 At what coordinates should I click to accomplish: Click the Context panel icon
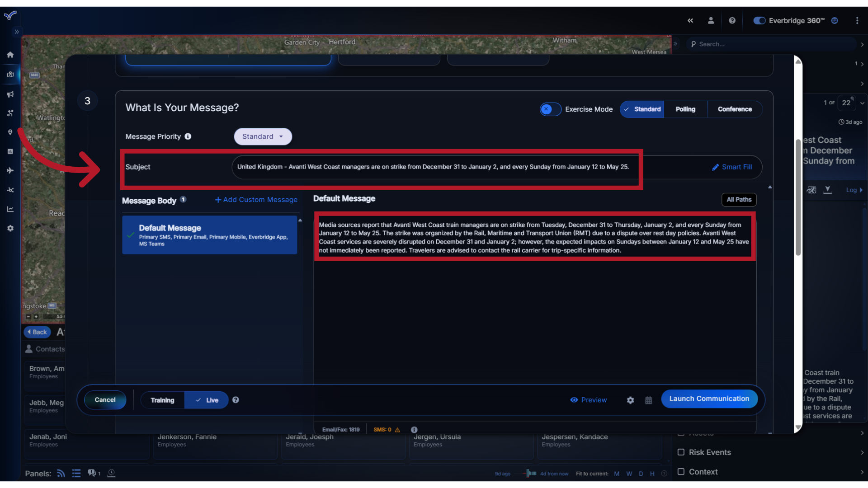pyautogui.click(x=681, y=471)
